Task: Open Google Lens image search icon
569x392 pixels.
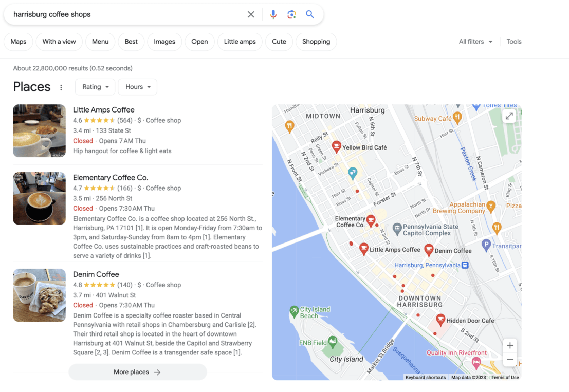Action: point(291,14)
